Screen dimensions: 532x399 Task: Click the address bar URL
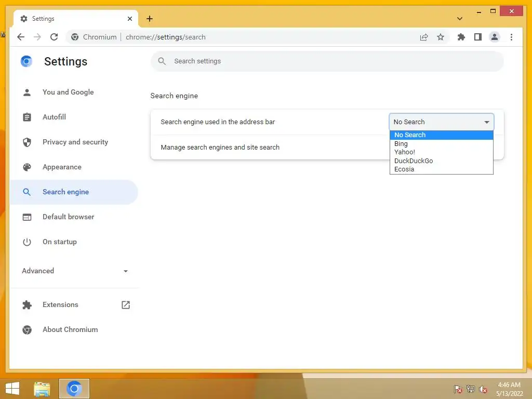(166, 37)
